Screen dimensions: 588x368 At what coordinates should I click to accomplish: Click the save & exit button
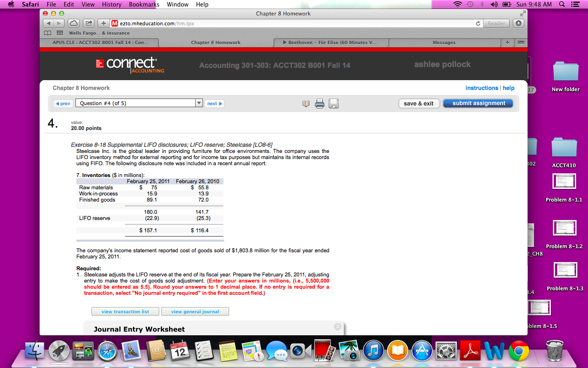click(x=419, y=103)
